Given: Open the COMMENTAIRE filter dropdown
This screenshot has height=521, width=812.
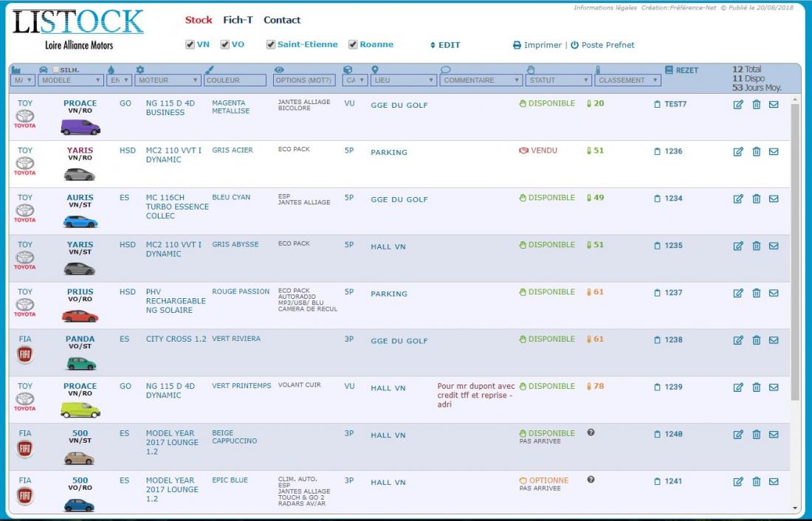Looking at the screenshot, I should pyautogui.click(x=481, y=80).
